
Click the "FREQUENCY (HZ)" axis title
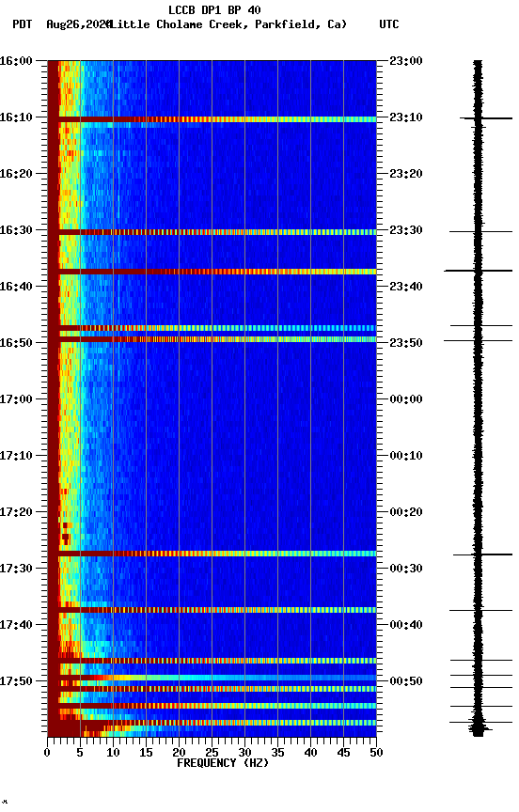click(x=223, y=763)
